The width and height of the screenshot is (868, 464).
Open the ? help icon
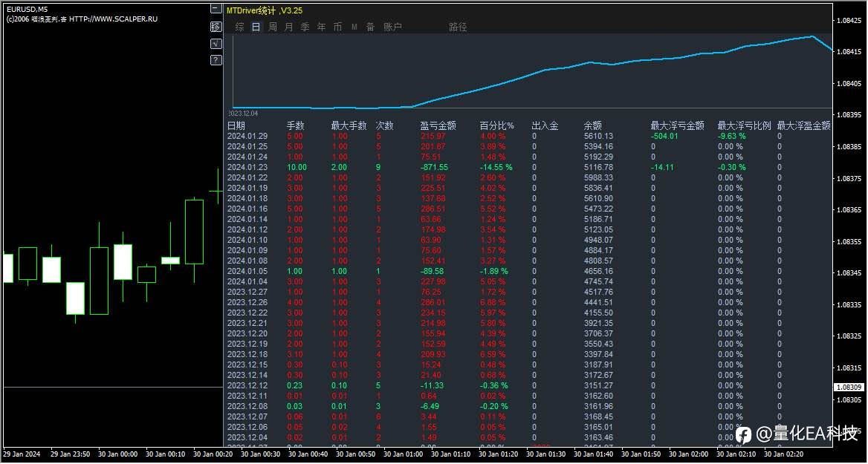click(x=216, y=60)
